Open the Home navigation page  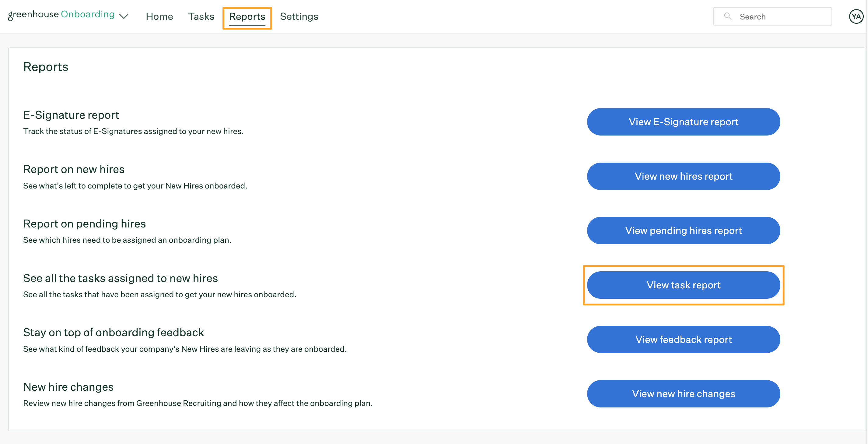pos(159,16)
